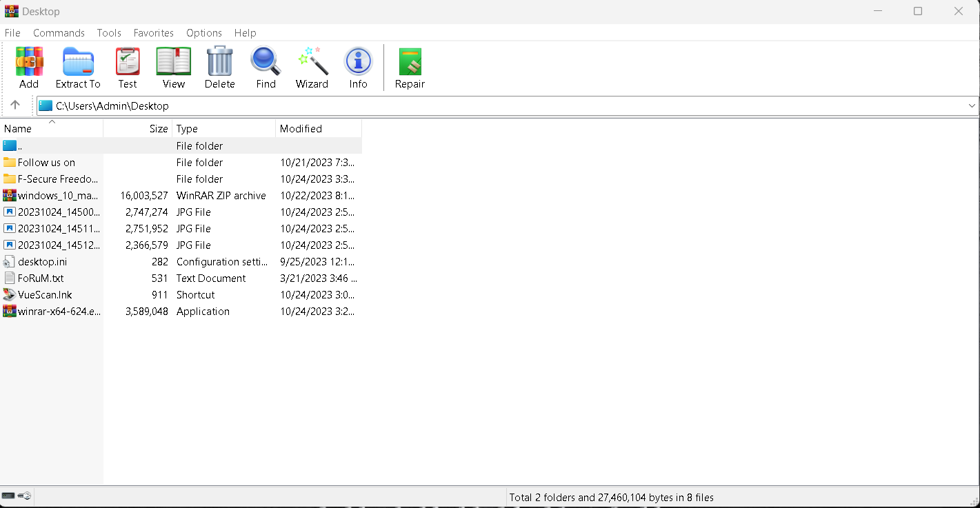Click the WinRAR icon in title bar
Viewport: 980px width, 508px height.
[x=11, y=11]
